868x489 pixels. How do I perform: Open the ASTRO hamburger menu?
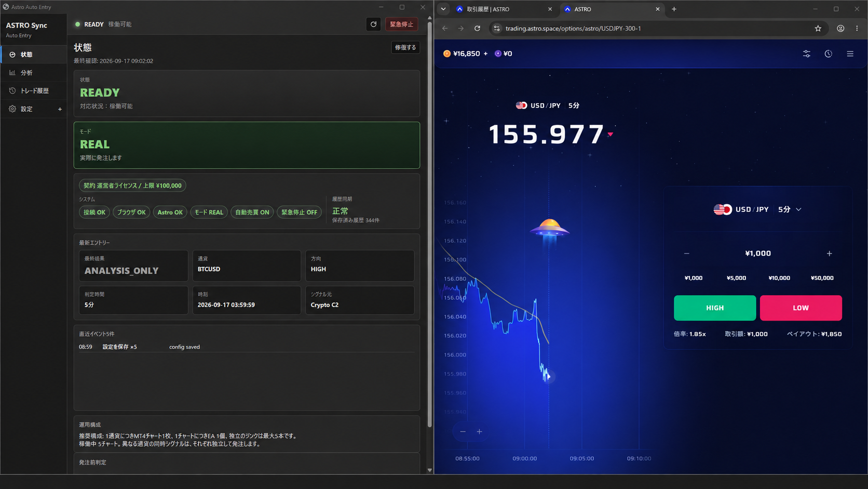click(850, 54)
